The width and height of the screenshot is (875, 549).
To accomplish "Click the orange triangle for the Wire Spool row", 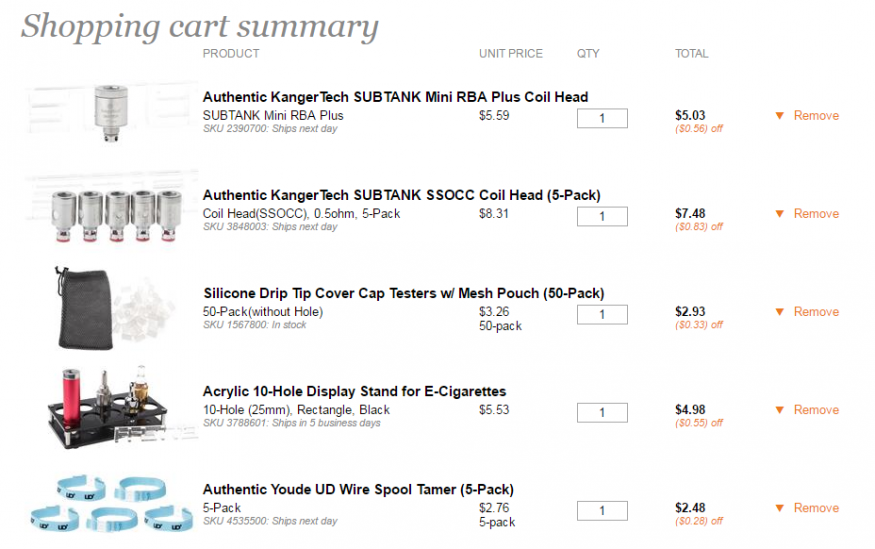I will (x=779, y=508).
